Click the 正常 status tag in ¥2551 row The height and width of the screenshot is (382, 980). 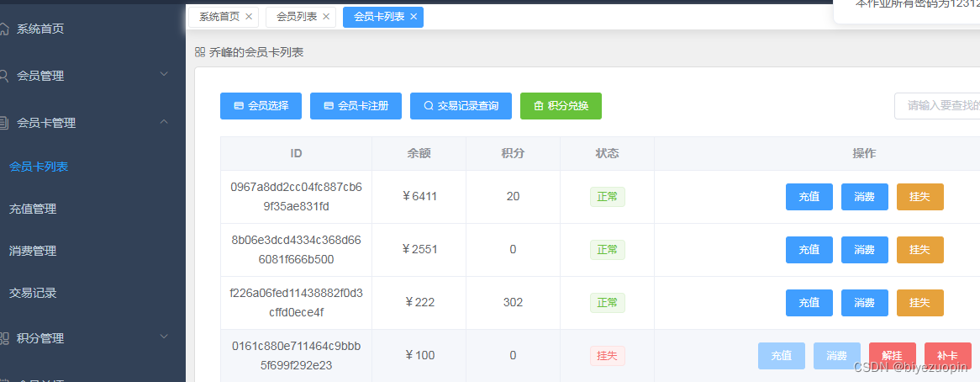607,250
